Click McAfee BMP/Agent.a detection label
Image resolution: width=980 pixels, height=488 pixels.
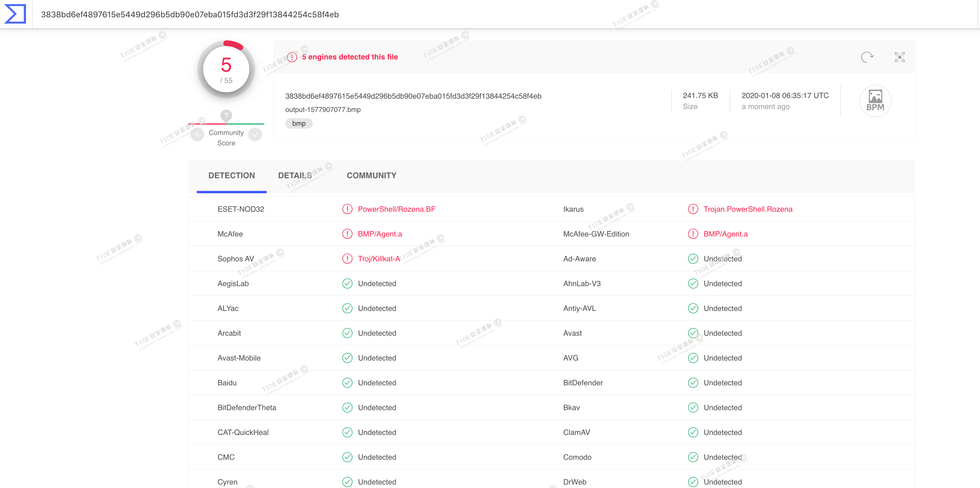coord(380,234)
